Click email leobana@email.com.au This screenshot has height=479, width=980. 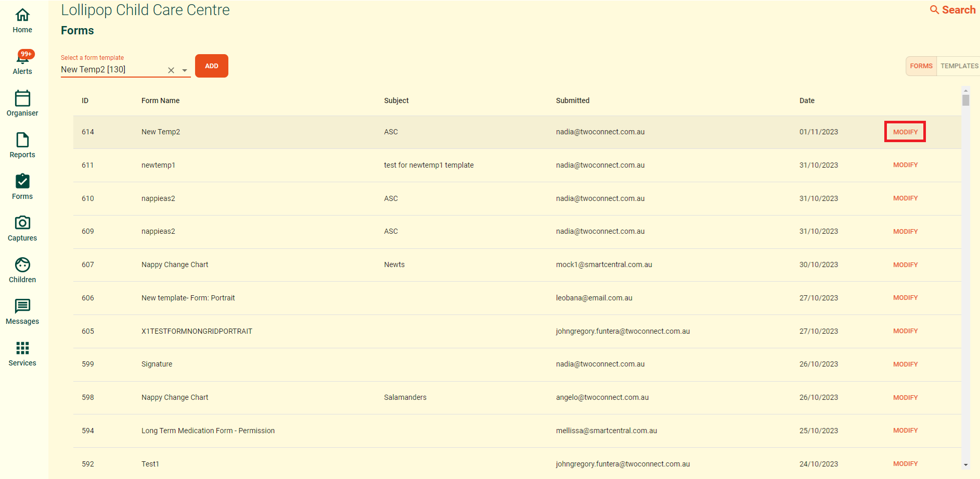tap(594, 298)
